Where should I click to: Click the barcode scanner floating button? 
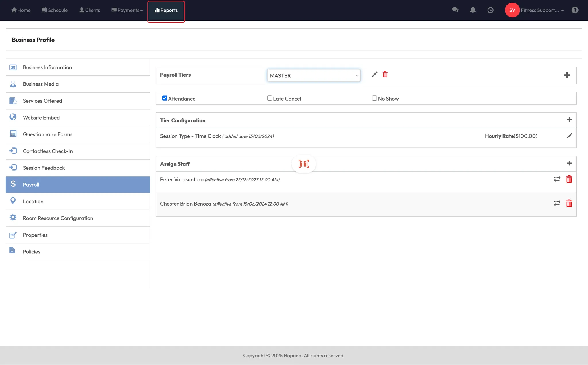point(303,164)
